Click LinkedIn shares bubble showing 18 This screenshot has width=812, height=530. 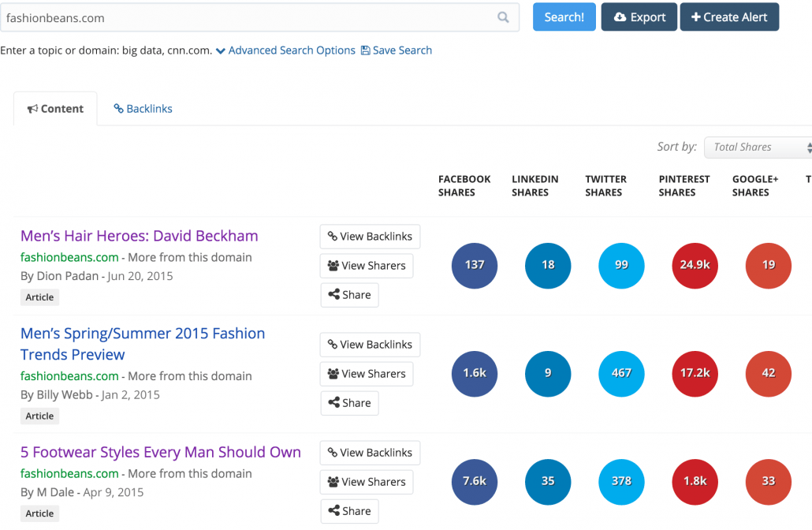[x=548, y=265]
